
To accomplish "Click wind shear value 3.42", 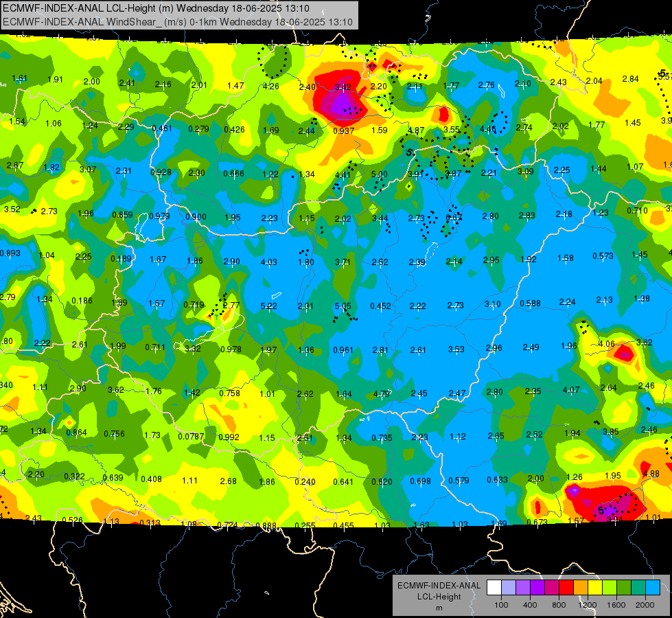I will 343,87.
